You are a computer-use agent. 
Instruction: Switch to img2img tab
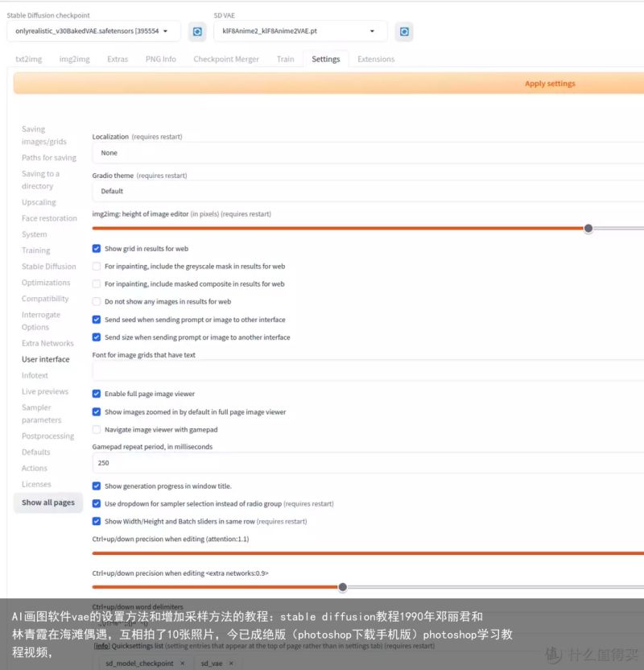74,59
